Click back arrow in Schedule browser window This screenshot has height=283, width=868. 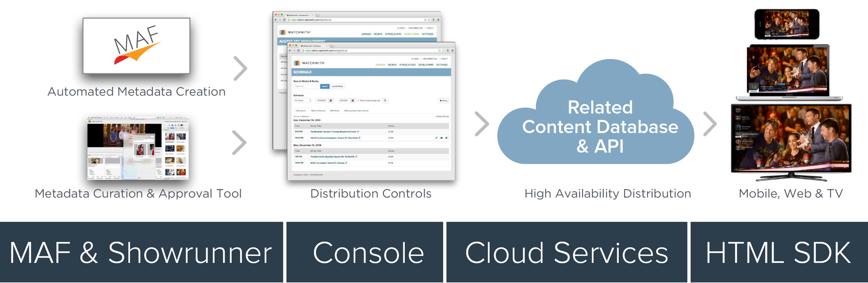(x=290, y=50)
